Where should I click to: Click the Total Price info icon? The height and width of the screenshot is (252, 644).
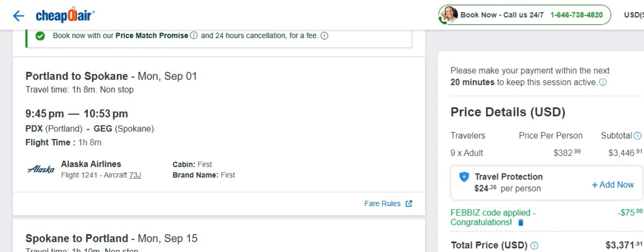tap(534, 245)
